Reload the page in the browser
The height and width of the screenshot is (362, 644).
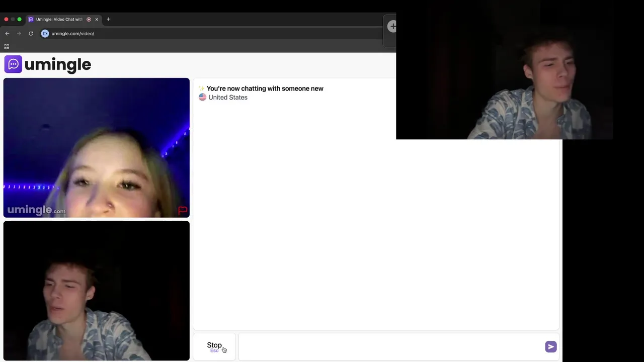tap(31, 34)
